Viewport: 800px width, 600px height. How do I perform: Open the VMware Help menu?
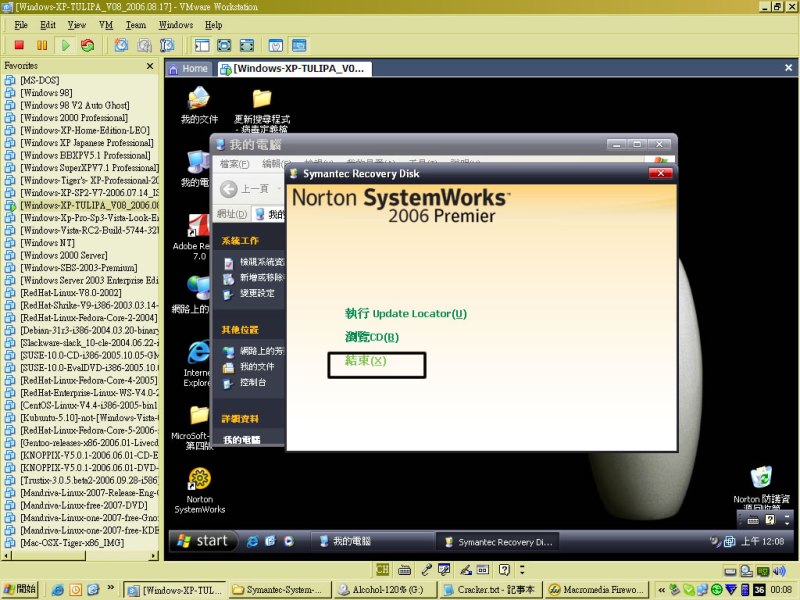[214, 25]
